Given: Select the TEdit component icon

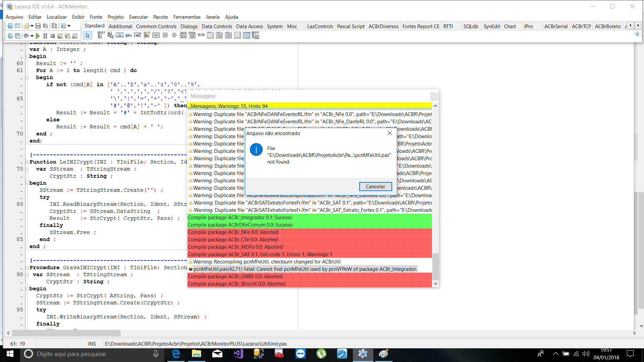Looking at the screenshot, I should pyautogui.click(x=138, y=35).
